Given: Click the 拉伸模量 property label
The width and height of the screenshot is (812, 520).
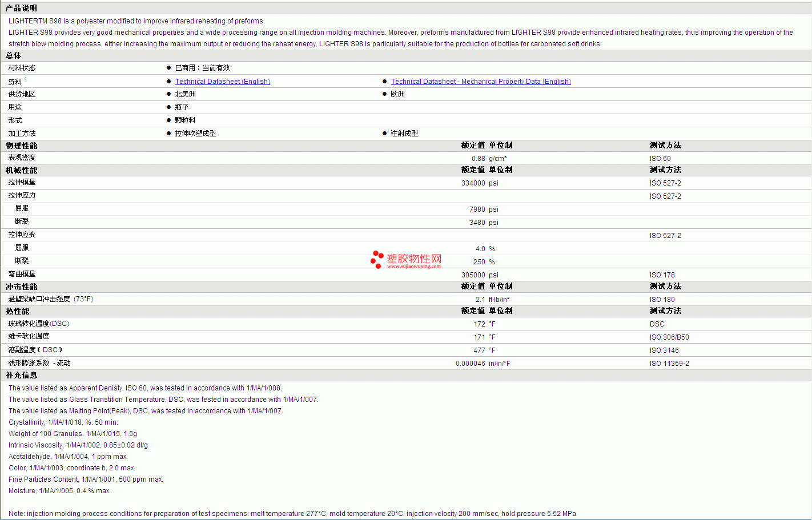Looking at the screenshot, I should 22,182.
